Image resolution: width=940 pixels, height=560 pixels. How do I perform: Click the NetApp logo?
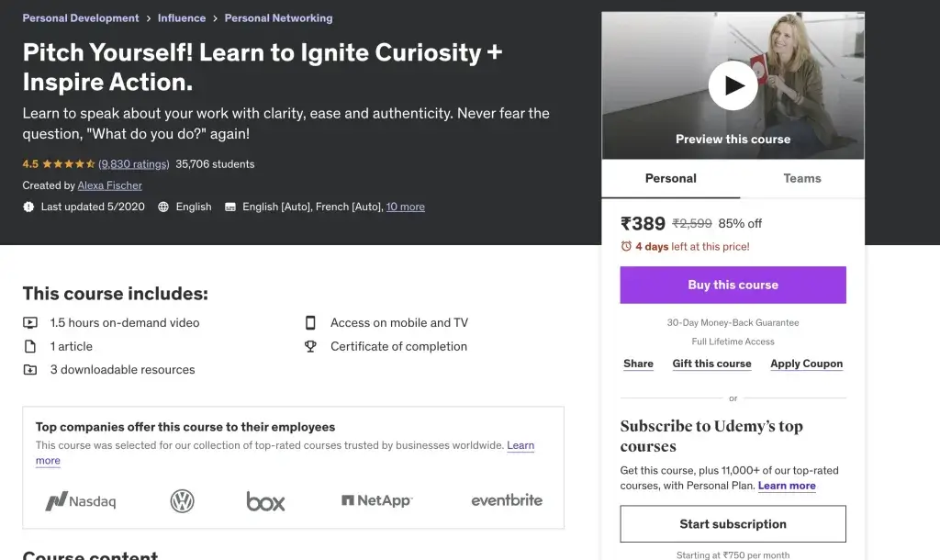[x=376, y=500]
